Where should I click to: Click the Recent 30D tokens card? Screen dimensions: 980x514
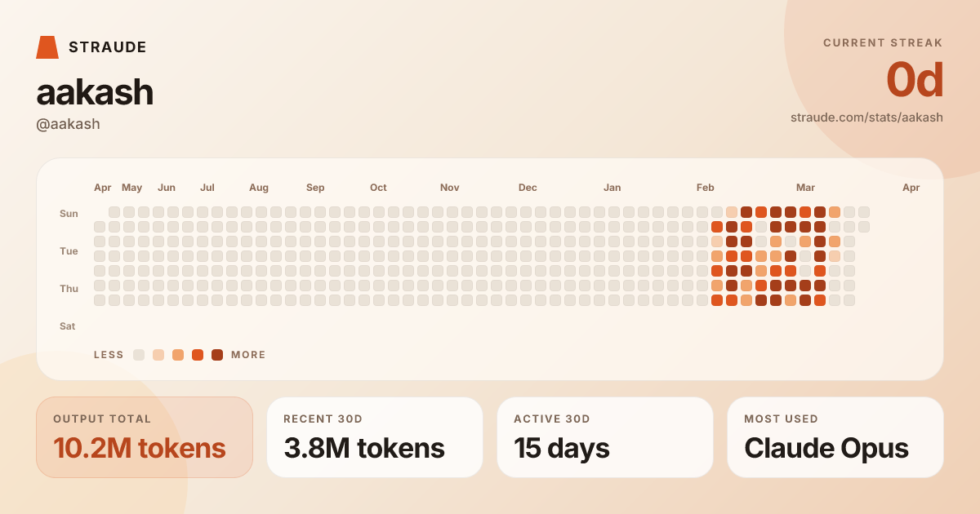coord(375,437)
